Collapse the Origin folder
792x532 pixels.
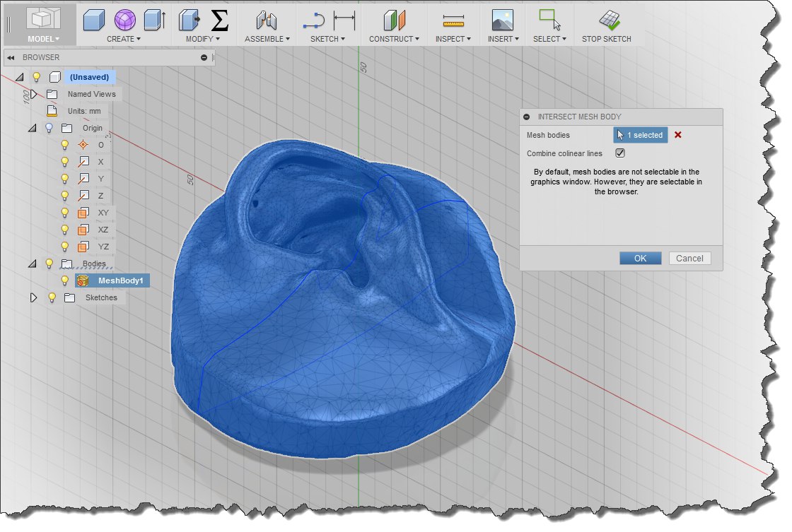coord(33,128)
